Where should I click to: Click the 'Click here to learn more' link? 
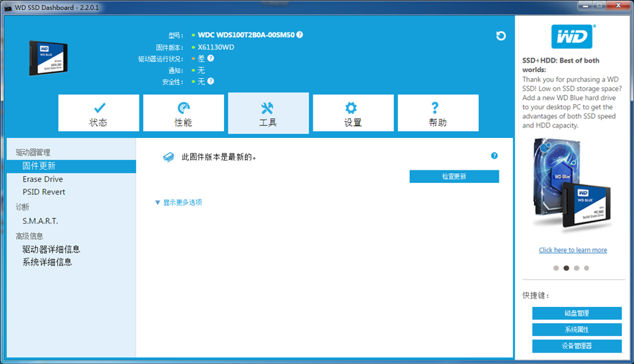tap(573, 250)
